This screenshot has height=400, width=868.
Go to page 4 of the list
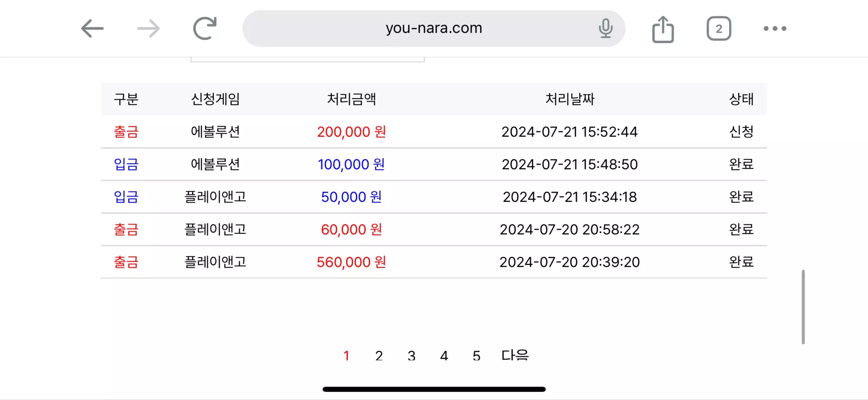point(444,356)
